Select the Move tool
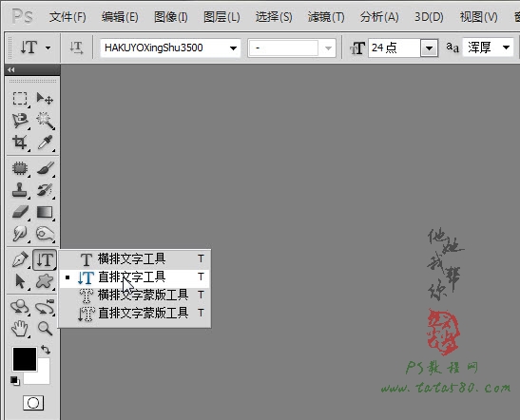Viewport: 520px width, 420px height. point(45,99)
